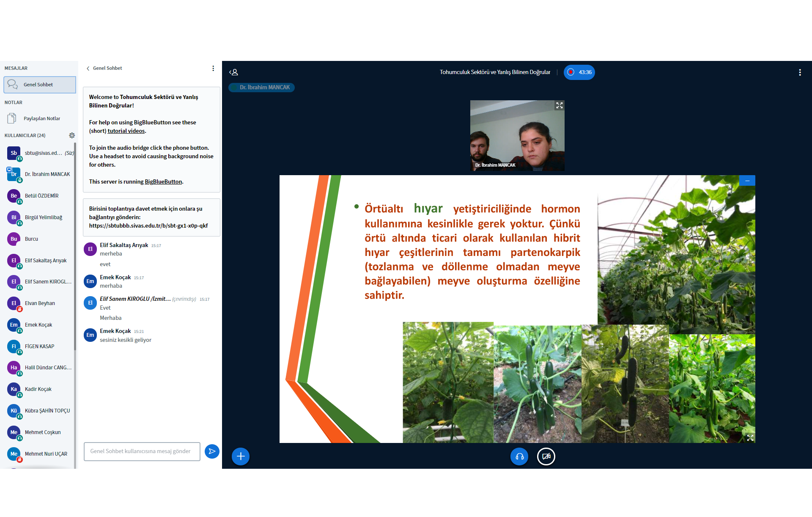Screen dimensions: 812x517
Task: Click the chat message input field
Action: click(x=142, y=451)
